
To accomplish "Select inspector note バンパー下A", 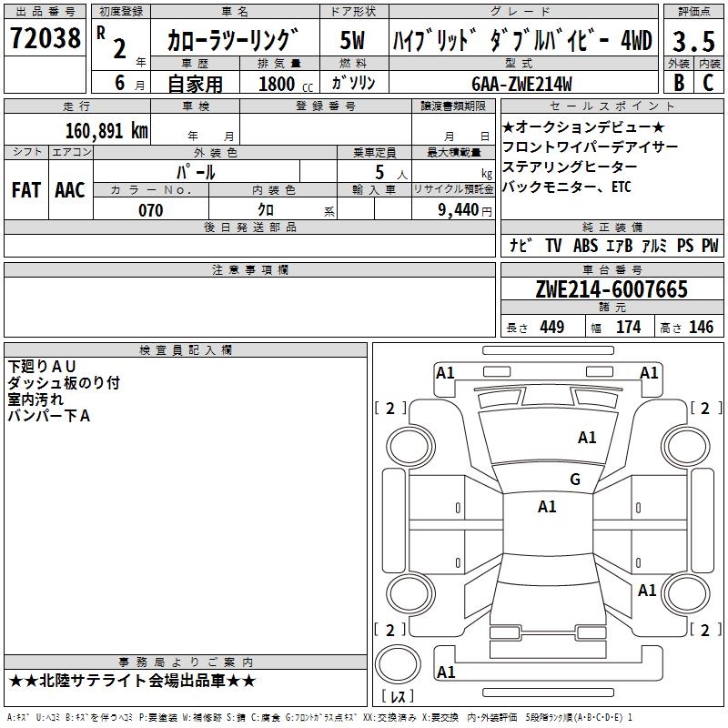I will (49, 416).
